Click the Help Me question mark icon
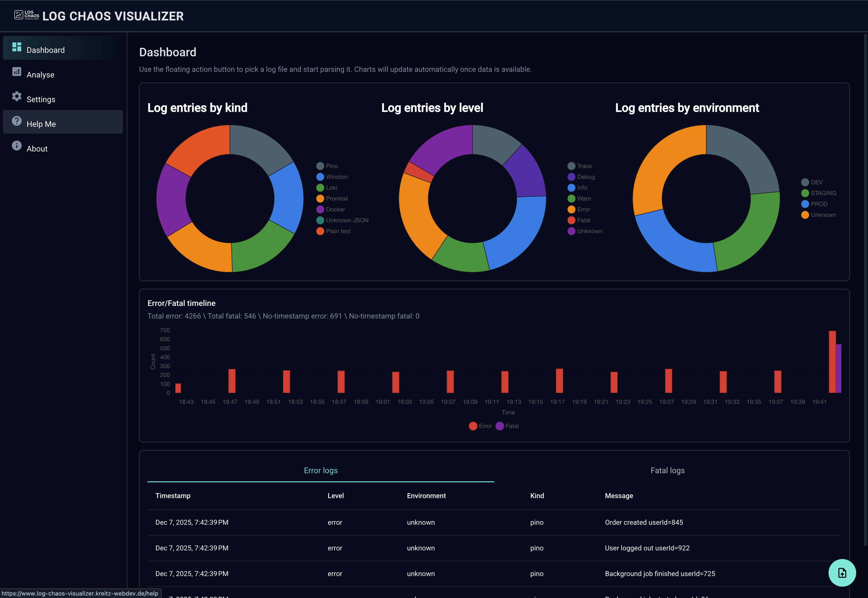The height and width of the screenshot is (598, 868). tap(17, 121)
